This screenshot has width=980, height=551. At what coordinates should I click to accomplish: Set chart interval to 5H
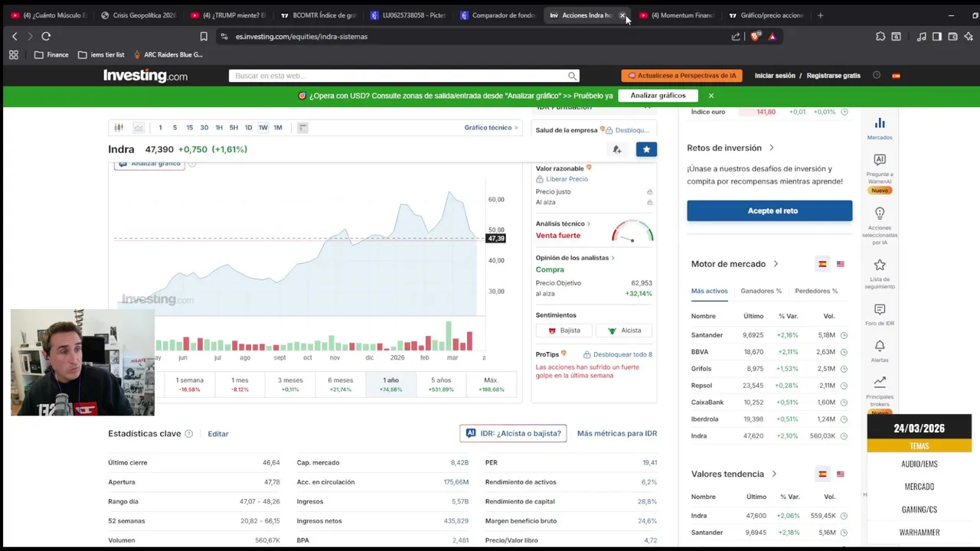[x=234, y=128]
